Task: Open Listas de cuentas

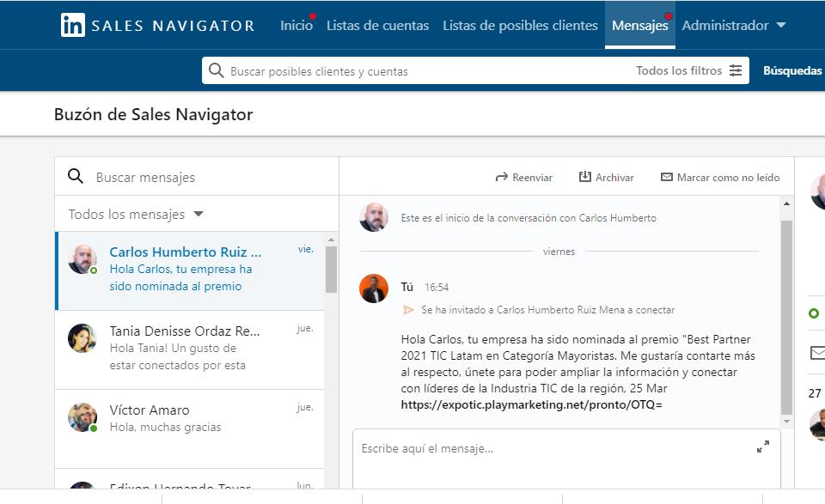Action: (x=378, y=25)
